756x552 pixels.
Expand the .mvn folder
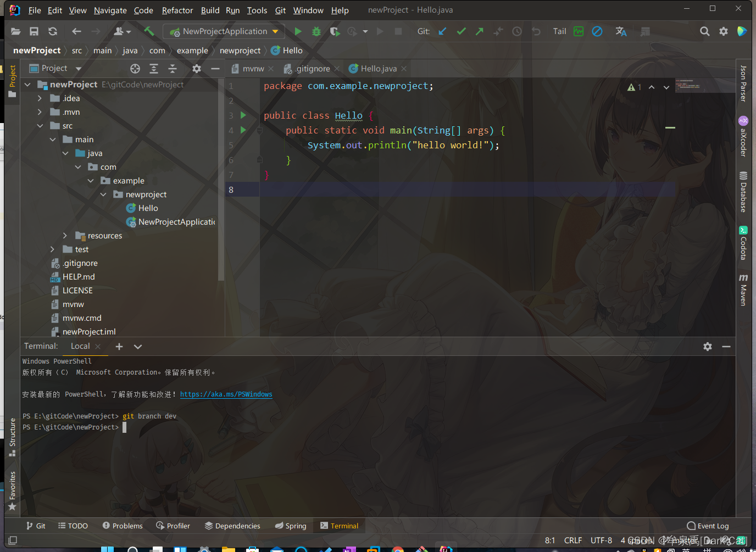coord(40,112)
